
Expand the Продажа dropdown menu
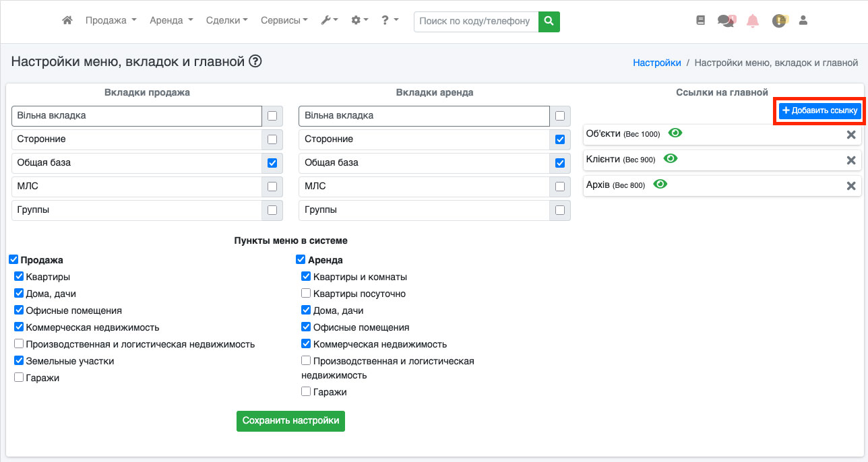click(111, 21)
